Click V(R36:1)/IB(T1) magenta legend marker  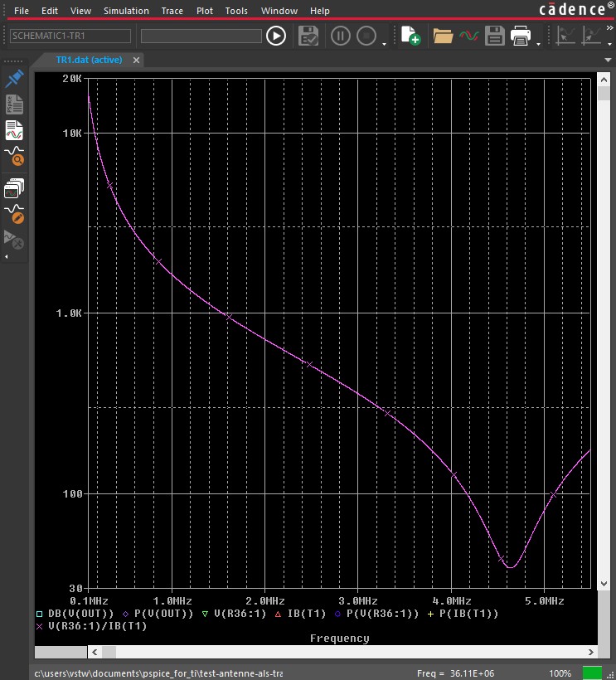coord(40,626)
